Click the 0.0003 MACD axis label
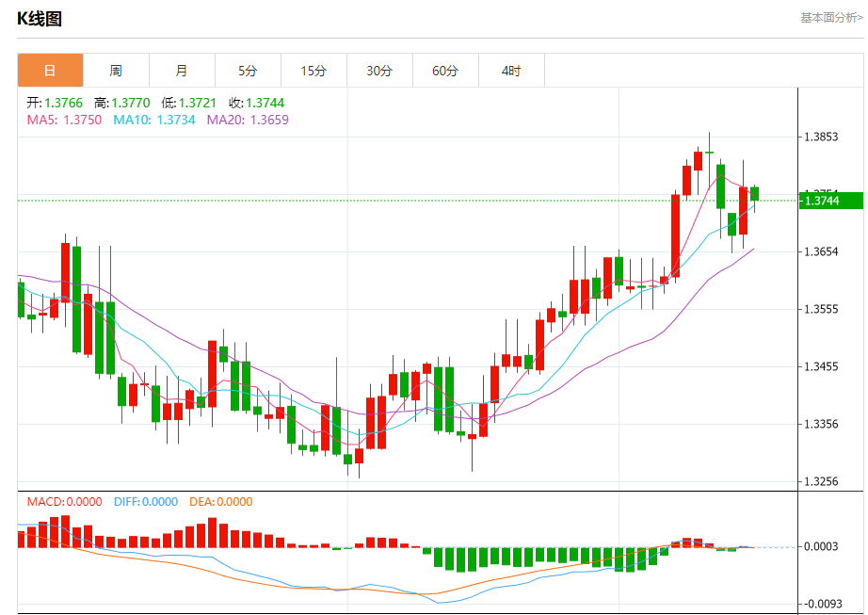868x615 pixels. click(821, 547)
